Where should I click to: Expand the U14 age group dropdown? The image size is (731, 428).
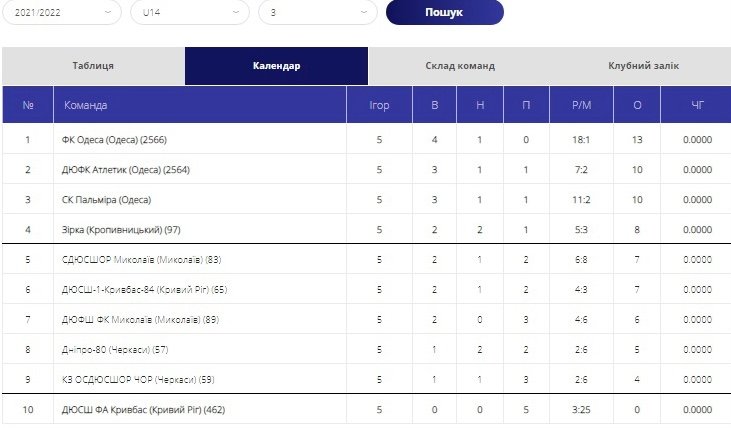click(190, 13)
